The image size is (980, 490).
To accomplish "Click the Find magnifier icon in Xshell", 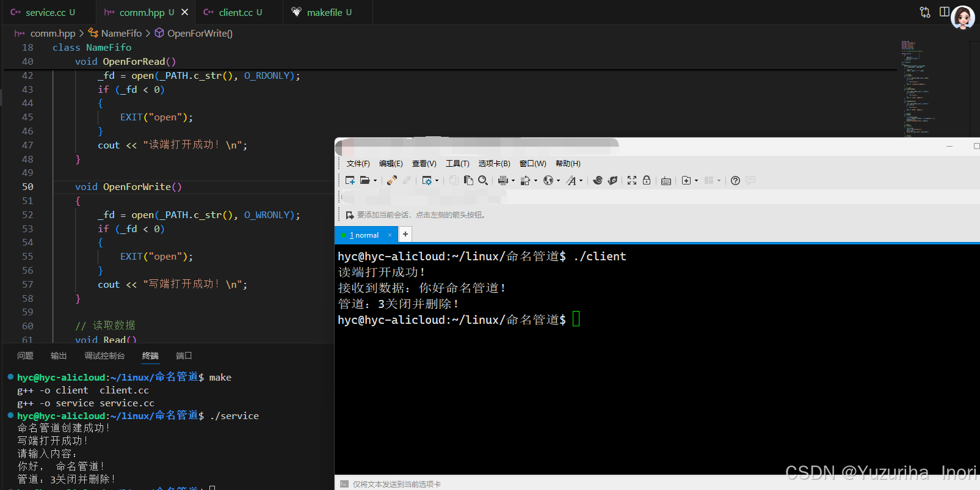I will pyautogui.click(x=483, y=180).
